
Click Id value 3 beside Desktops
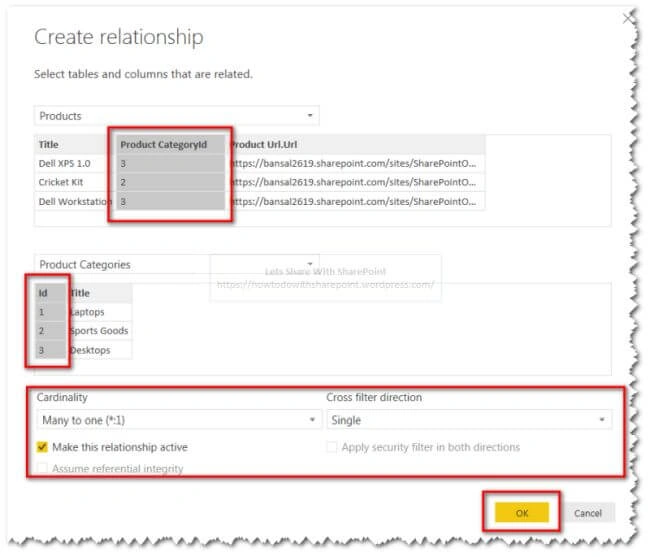[51, 350]
